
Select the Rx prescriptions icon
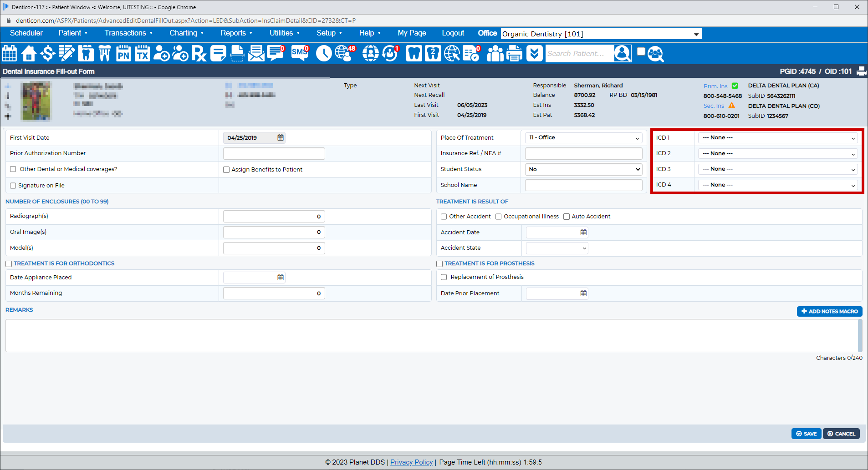pyautogui.click(x=199, y=53)
